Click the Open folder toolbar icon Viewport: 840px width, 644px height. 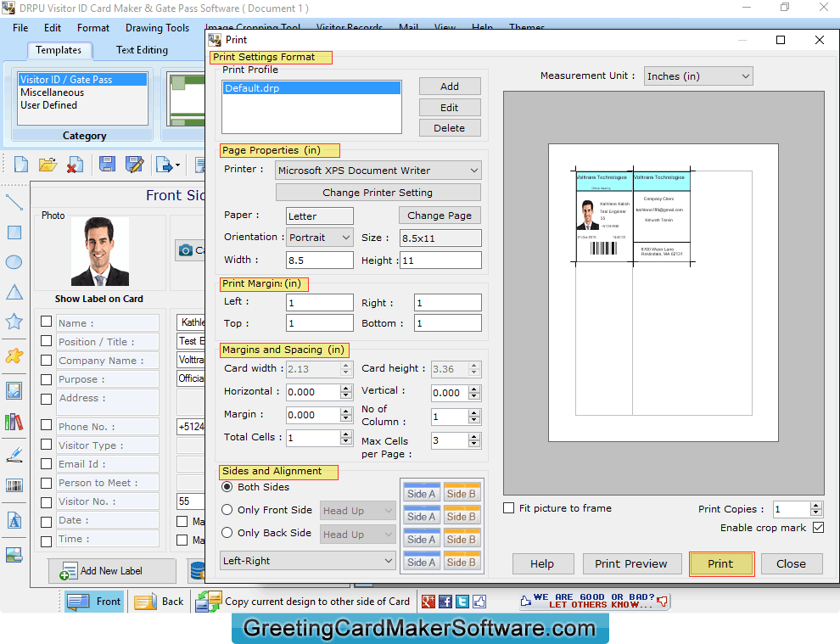[x=48, y=165]
